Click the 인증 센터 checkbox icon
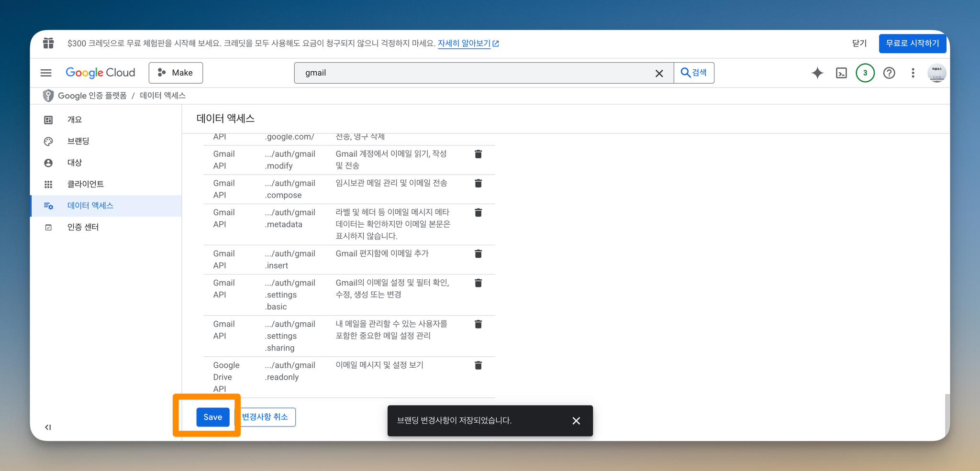The width and height of the screenshot is (980, 471). [48, 228]
